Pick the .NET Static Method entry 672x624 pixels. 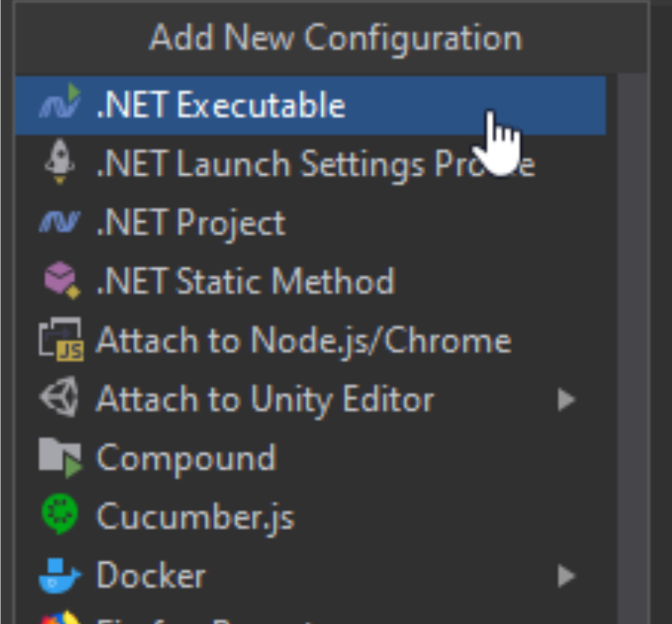tap(245, 281)
